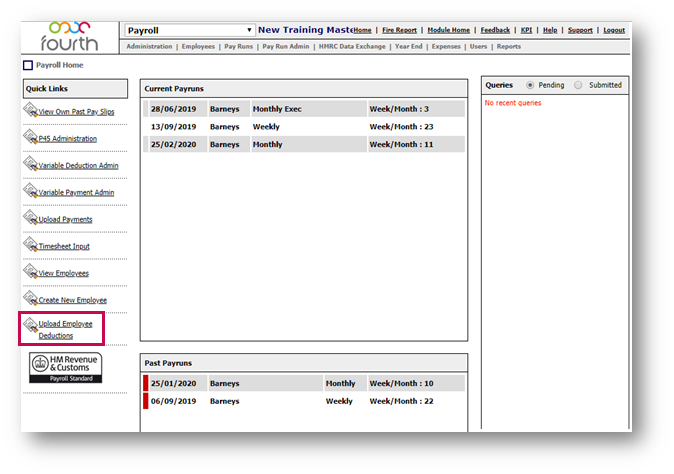Click the Logout link in header
The height and width of the screenshot is (474, 674).
tap(614, 30)
